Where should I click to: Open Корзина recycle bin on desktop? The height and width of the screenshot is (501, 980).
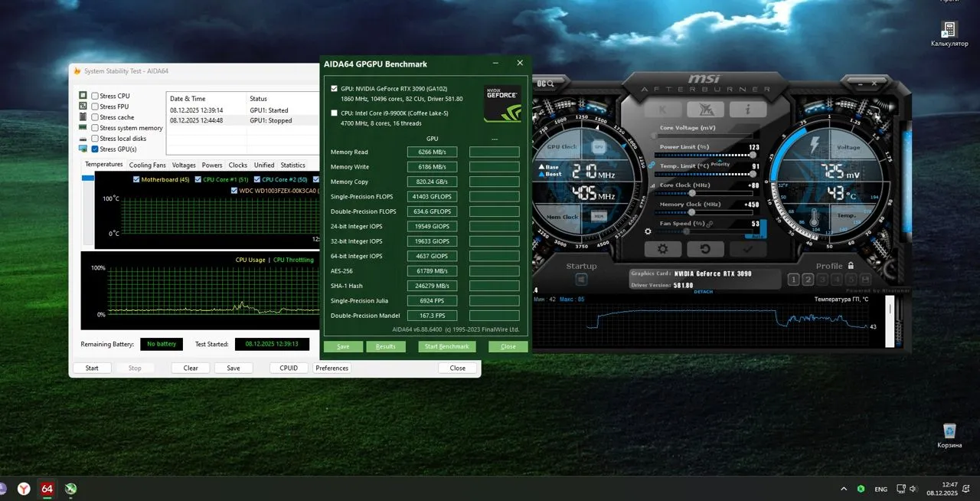pos(949,435)
